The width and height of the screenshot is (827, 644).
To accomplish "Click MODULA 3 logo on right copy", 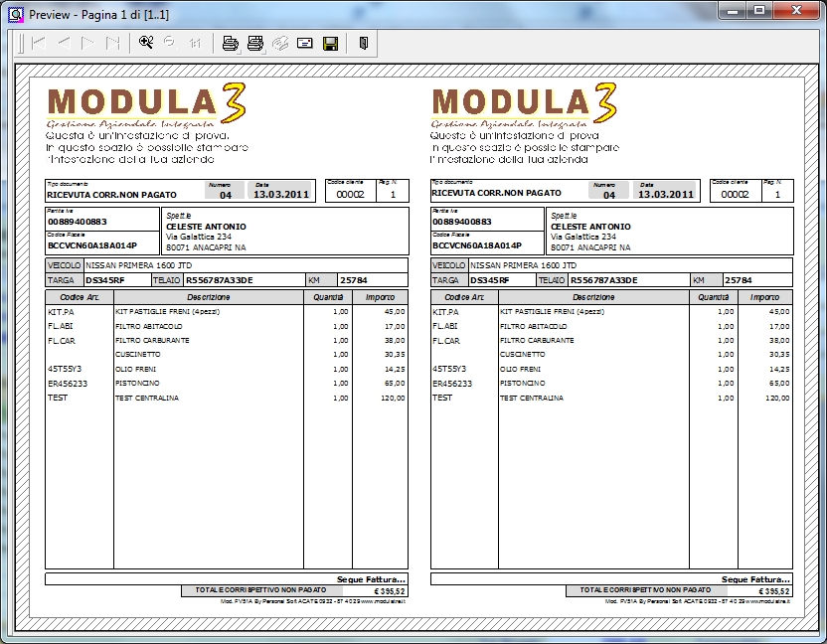I will click(x=524, y=105).
